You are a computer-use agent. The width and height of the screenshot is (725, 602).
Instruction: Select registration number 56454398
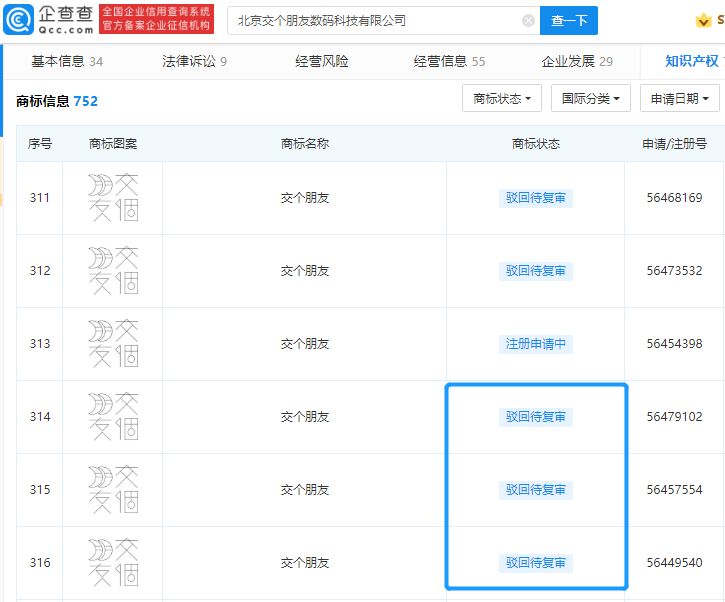pyautogui.click(x=674, y=344)
